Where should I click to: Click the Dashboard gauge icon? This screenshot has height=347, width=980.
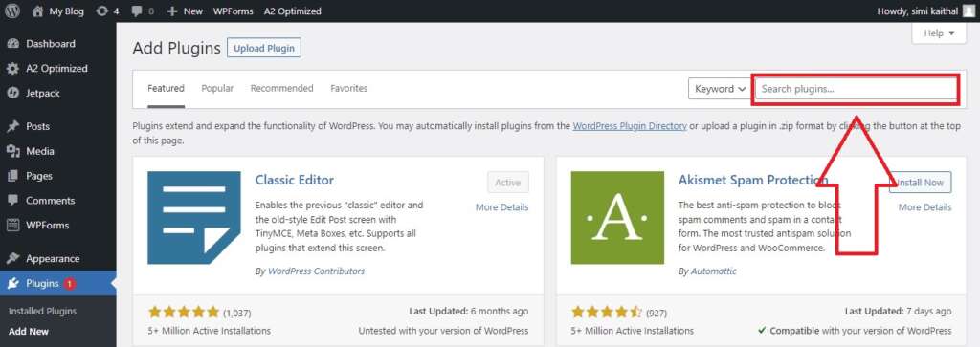[12, 44]
